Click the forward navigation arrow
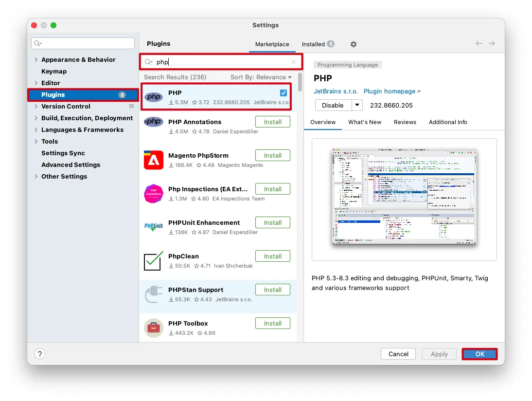The image size is (532, 401). click(492, 44)
